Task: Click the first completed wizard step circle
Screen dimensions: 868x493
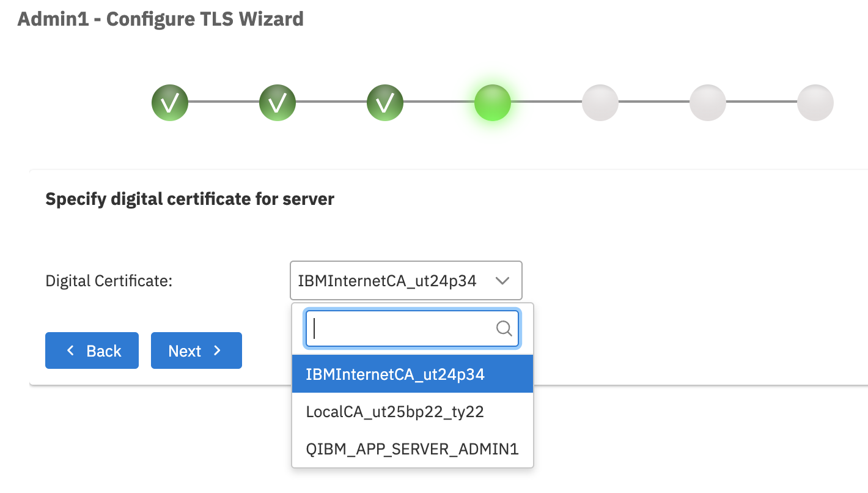Action: (x=170, y=103)
